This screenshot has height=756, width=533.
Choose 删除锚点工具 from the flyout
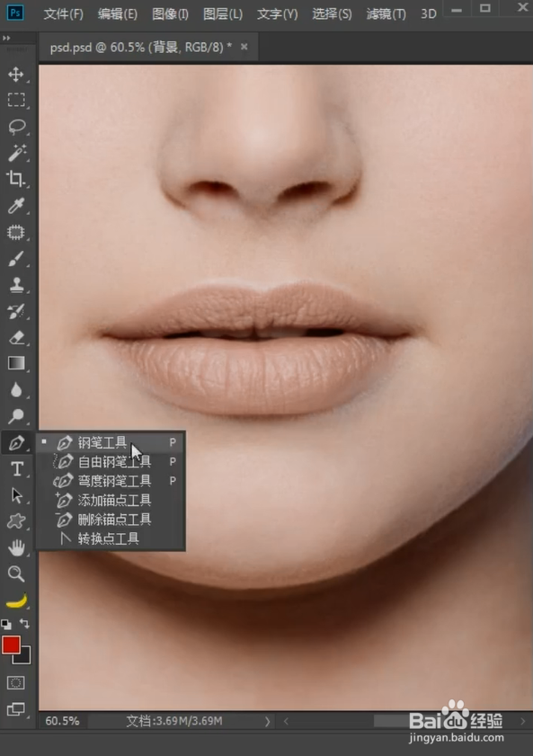[111, 520]
